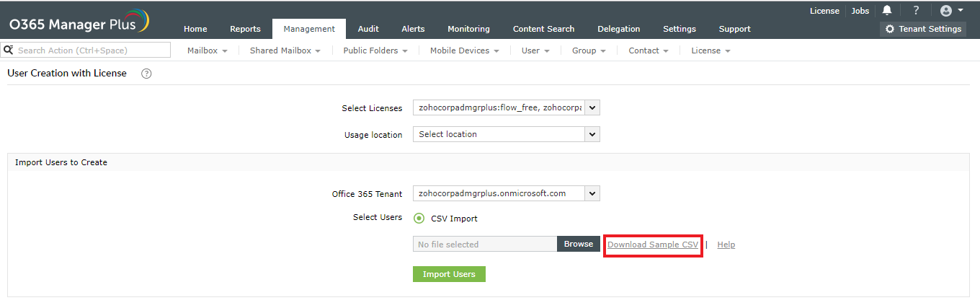The image size is (980, 308).
Task: Open the Usage location dropdown
Action: pos(592,134)
